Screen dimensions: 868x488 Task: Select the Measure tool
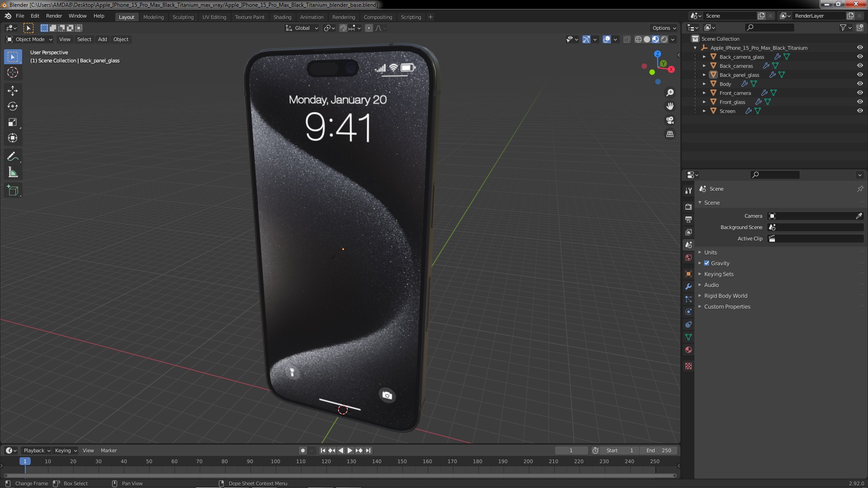pyautogui.click(x=13, y=173)
